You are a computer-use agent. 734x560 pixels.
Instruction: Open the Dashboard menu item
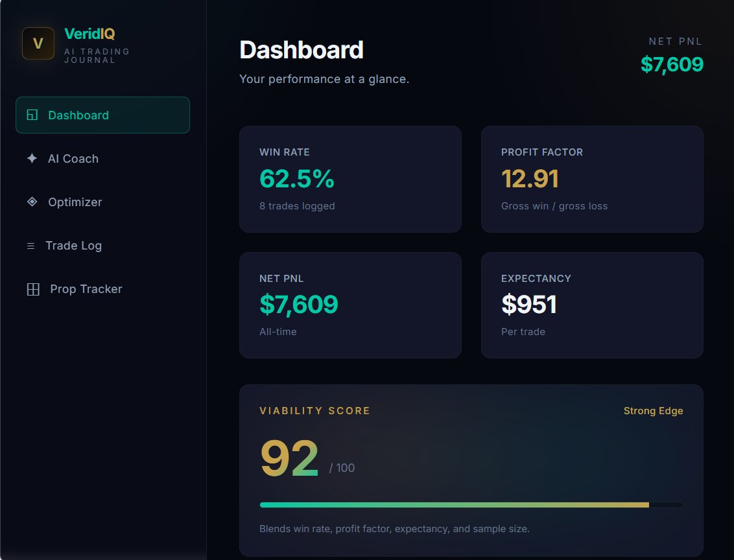point(102,115)
